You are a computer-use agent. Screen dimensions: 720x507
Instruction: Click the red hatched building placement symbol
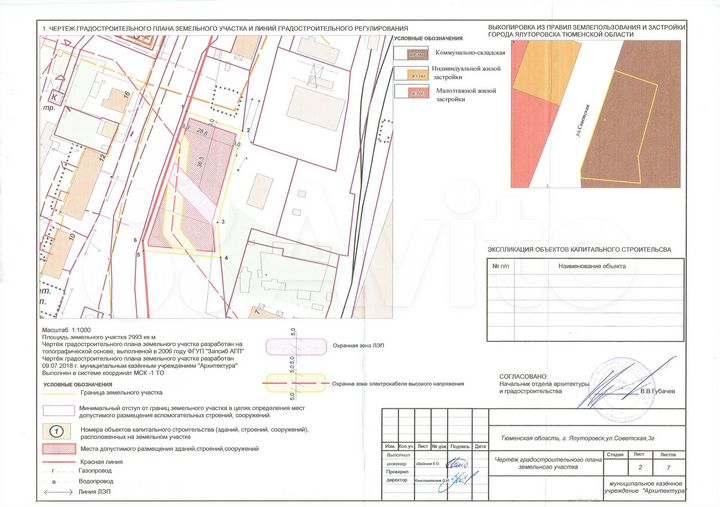(x=58, y=451)
